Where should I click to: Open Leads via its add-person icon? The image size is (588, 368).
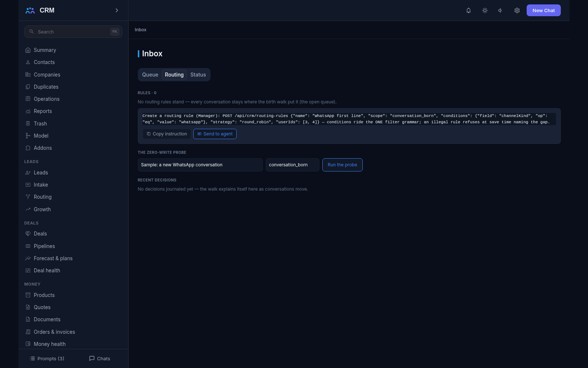pyautogui.click(x=28, y=173)
